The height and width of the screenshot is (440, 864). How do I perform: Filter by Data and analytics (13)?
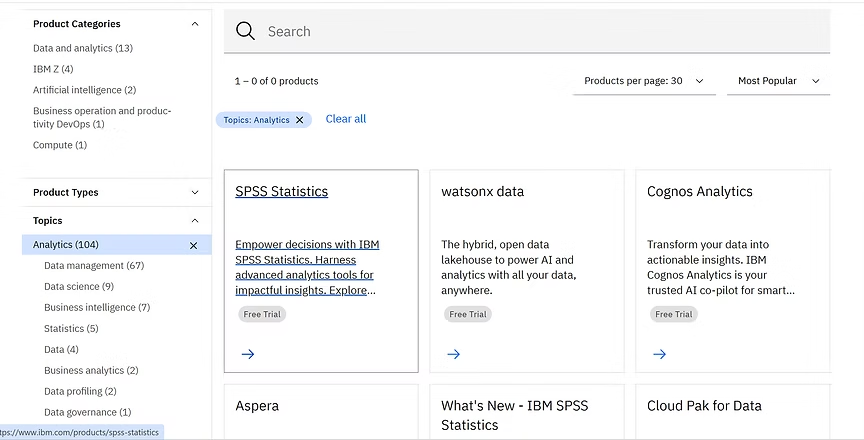[83, 48]
